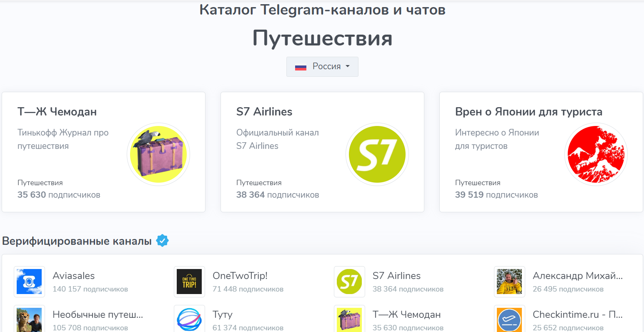Click 25 652 подписчиков under Checkintime.ru
Image resolution: width=644 pixels, height=332 pixels.
coord(568,328)
